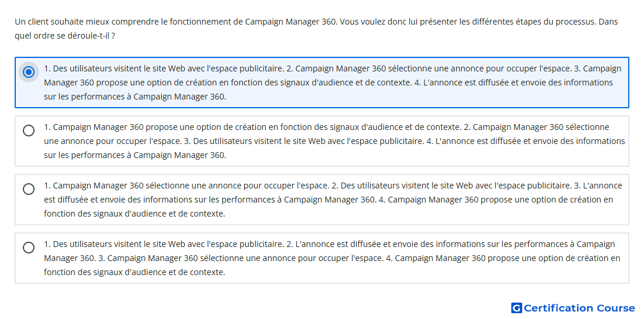
Task: Click the highlighted first answer's text block
Action: click(333, 83)
